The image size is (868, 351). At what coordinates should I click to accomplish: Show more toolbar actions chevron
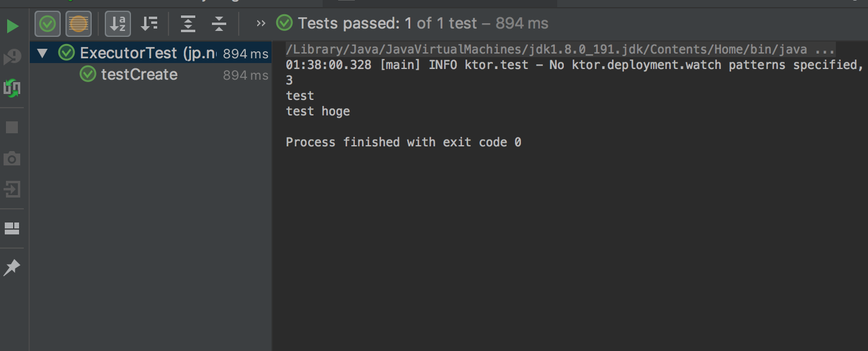click(261, 24)
